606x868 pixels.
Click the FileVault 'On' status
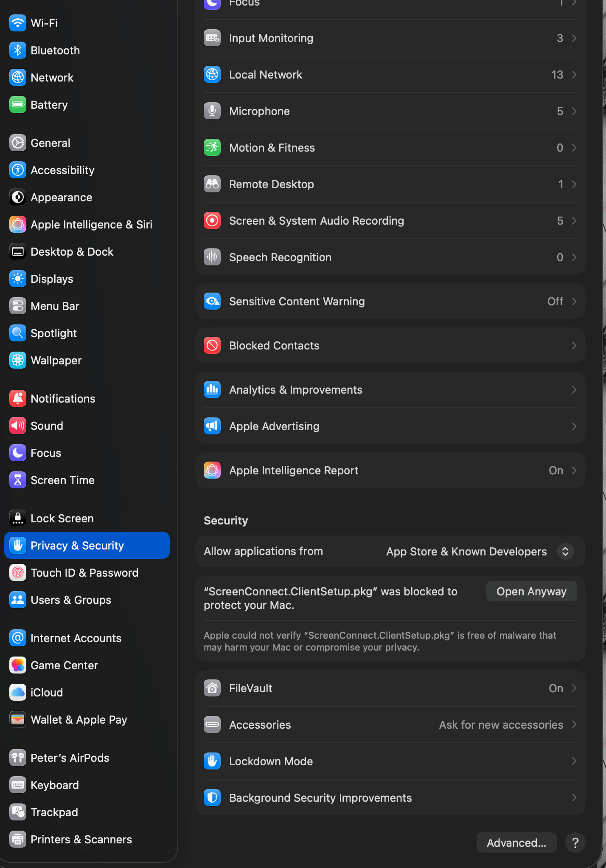[556, 688]
